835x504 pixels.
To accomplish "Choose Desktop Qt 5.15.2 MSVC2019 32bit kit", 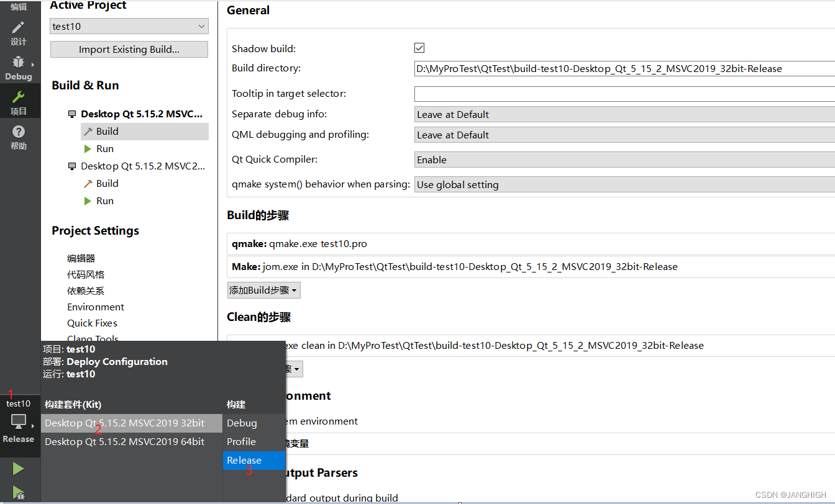I will pos(131,423).
